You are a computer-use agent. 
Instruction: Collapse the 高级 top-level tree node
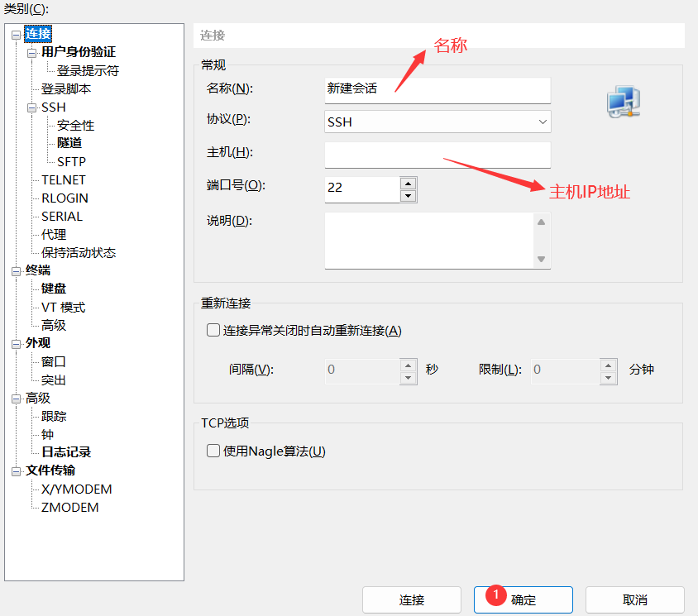[16, 399]
